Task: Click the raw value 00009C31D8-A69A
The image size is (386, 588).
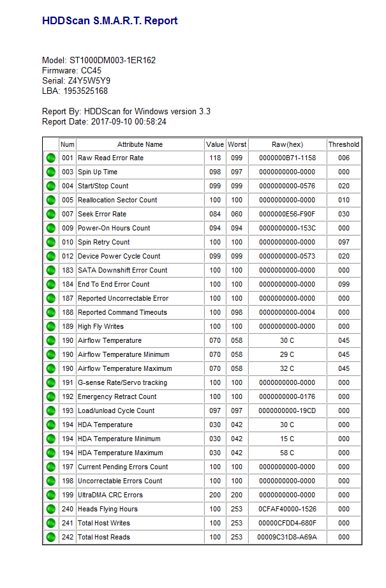Action: coord(288,537)
